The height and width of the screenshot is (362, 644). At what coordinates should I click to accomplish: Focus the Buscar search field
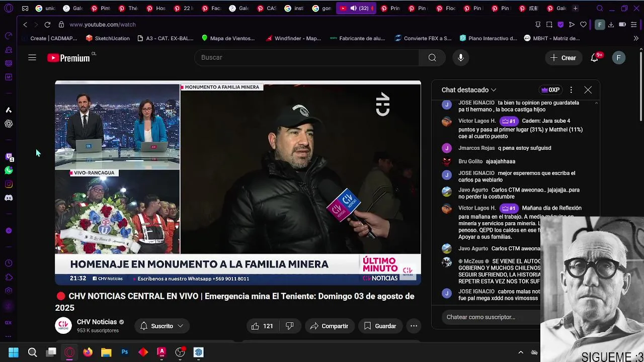(307, 58)
